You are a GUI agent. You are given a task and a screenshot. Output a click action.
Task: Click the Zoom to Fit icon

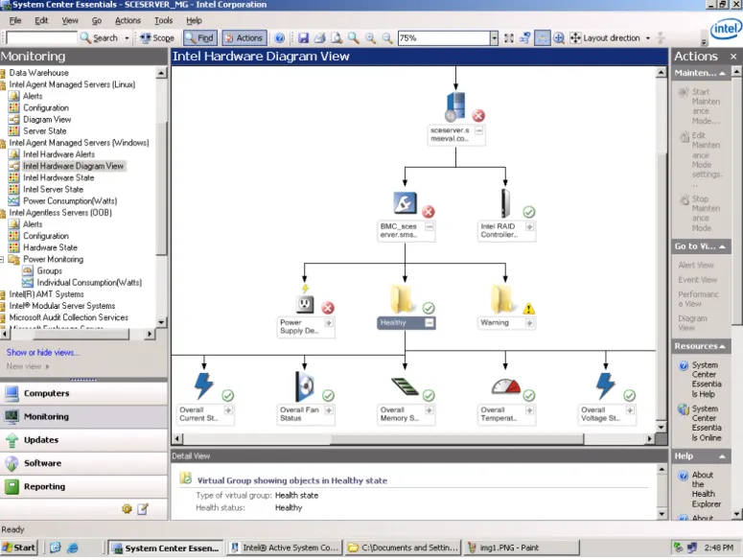[509, 38]
